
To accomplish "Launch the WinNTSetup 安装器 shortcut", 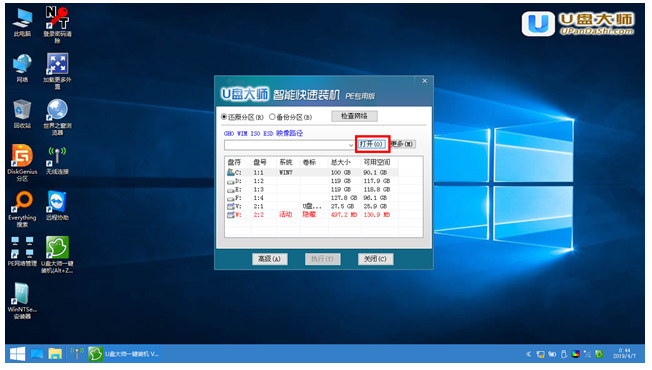I will tap(22, 301).
